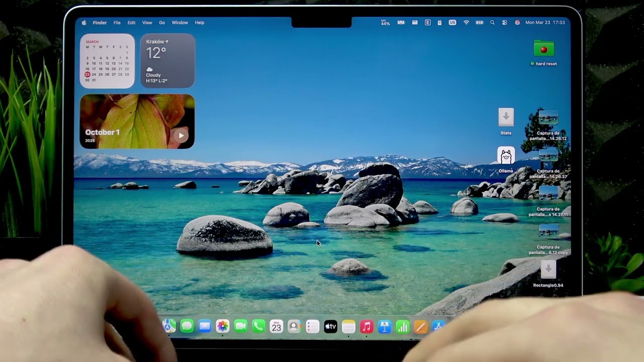This screenshot has height=362, width=644.
Task: Open the View menu
Action: point(147,23)
